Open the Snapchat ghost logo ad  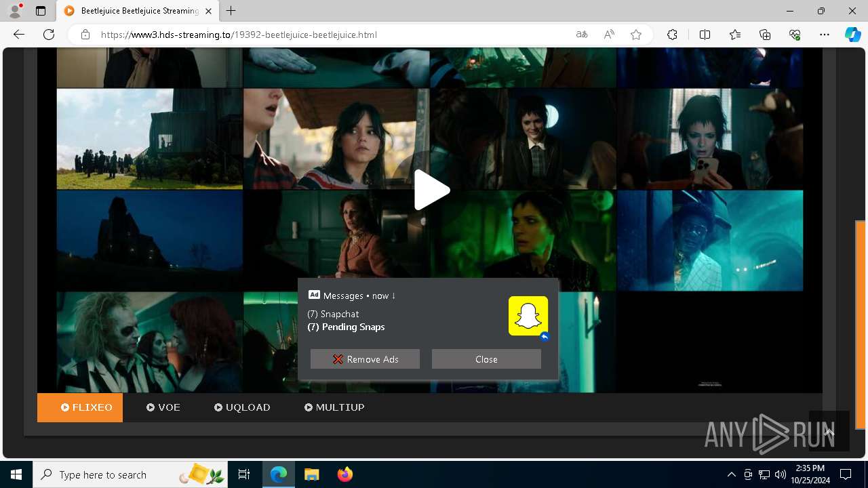pyautogui.click(x=528, y=316)
